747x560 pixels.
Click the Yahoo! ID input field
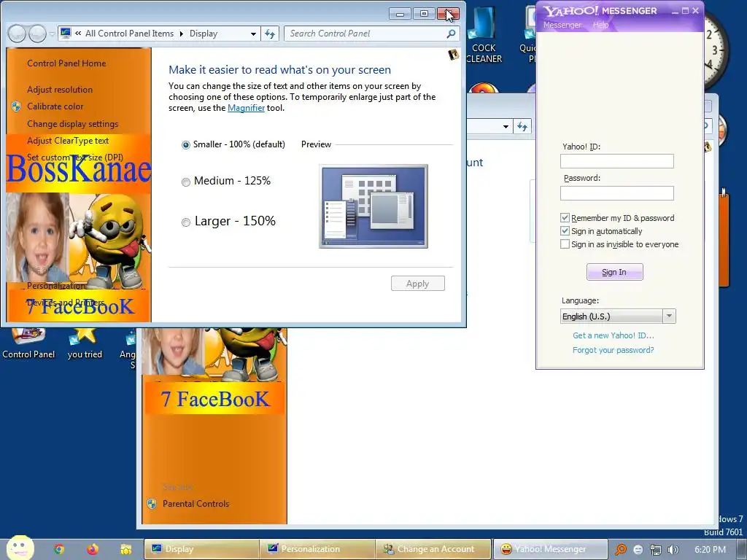pyautogui.click(x=617, y=161)
